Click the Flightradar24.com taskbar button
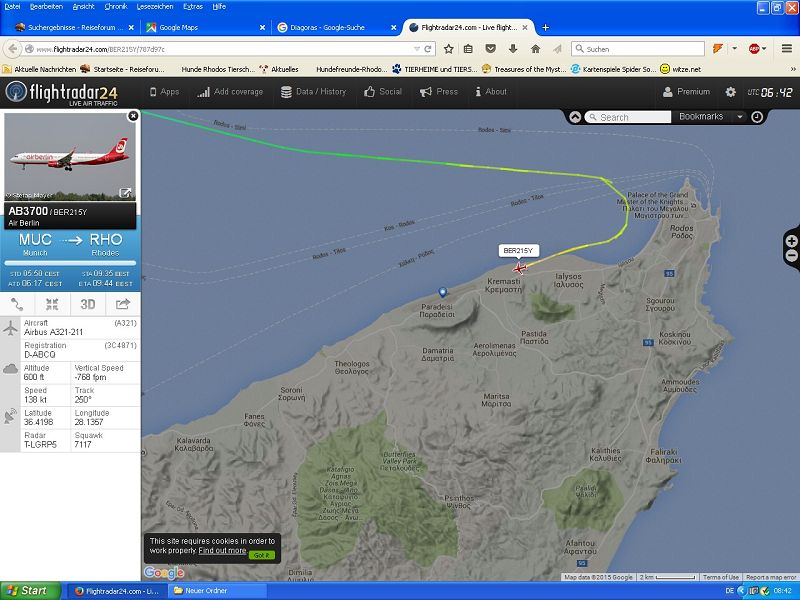 [116, 591]
